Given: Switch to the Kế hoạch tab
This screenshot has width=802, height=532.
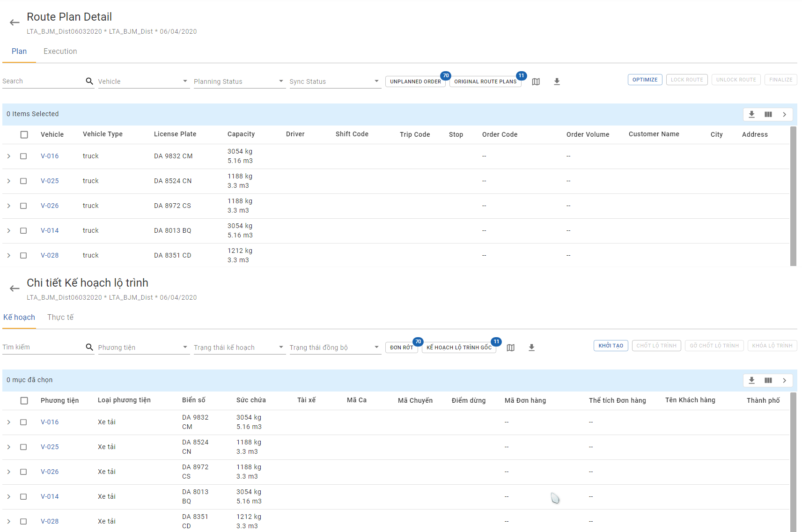Looking at the screenshot, I should (x=19, y=318).
